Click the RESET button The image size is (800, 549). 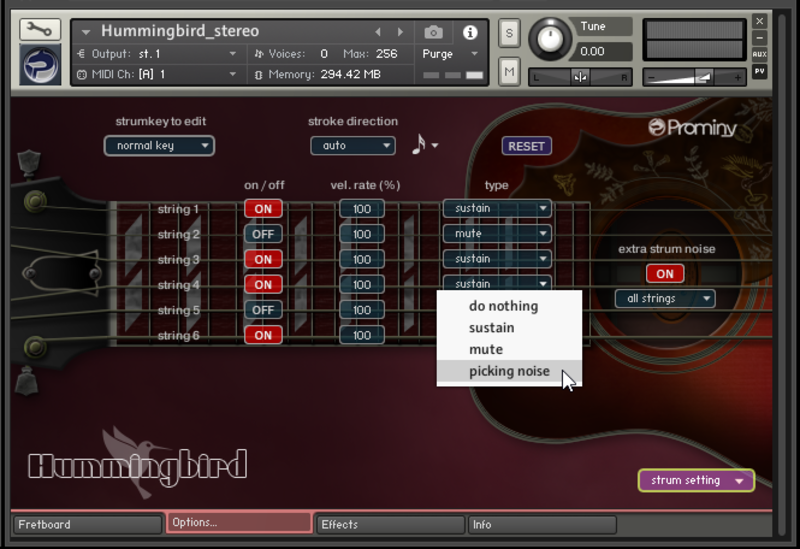coord(527,146)
